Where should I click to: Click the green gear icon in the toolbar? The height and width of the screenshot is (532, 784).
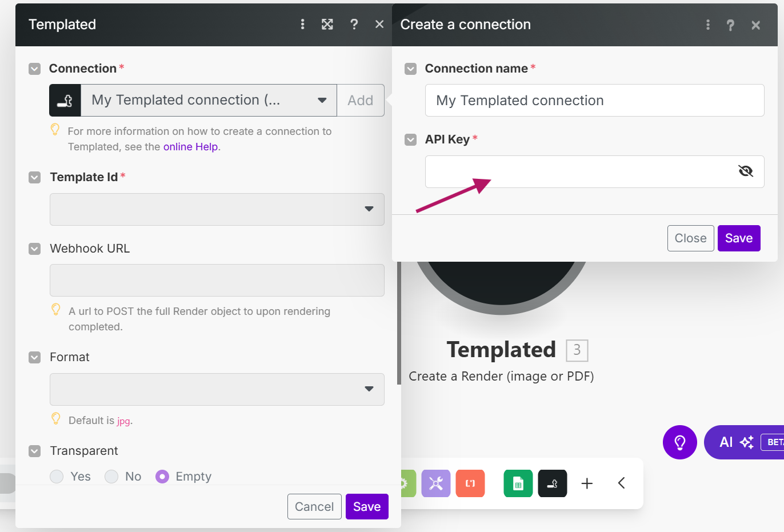[x=408, y=483]
